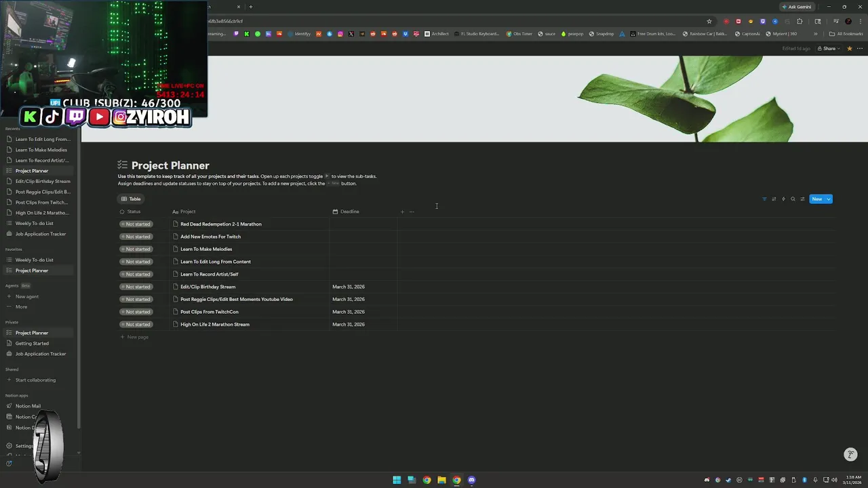Image resolution: width=868 pixels, height=488 pixels.
Task: Toggle the favorite star for this page
Action: click(x=850, y=49)
